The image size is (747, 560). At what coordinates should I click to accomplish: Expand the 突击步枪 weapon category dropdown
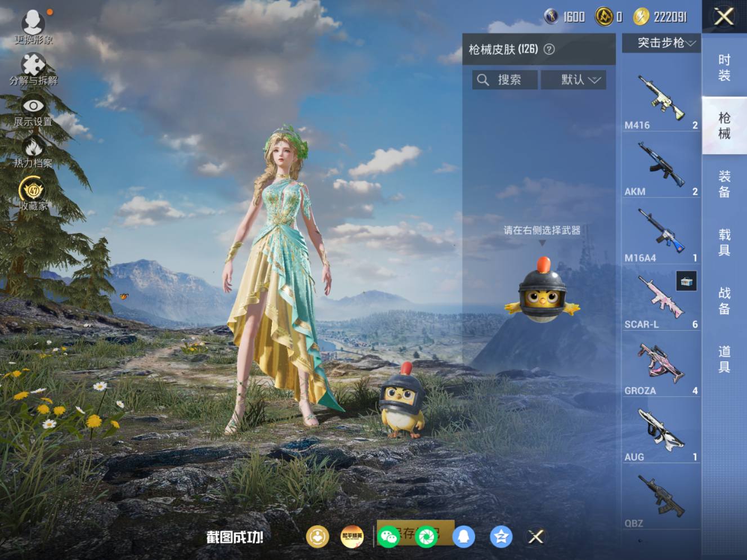[661, 43]
